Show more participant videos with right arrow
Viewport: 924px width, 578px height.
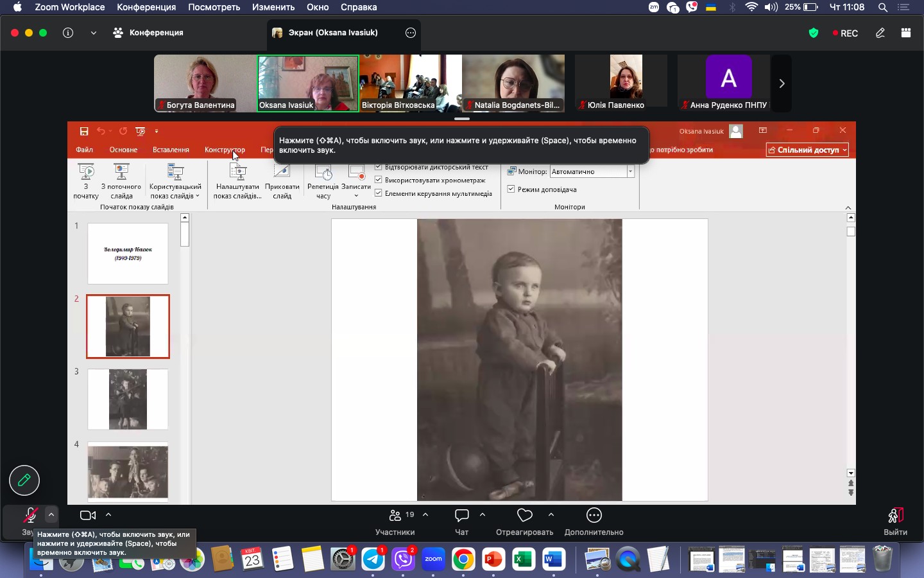click(782, 83)
